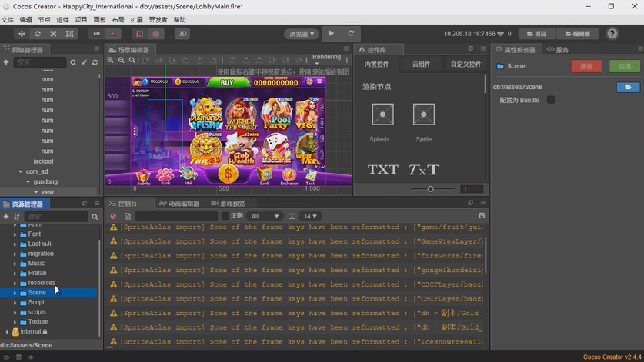Select the scale transform tool
644x362 pixels.
[53, 34]
